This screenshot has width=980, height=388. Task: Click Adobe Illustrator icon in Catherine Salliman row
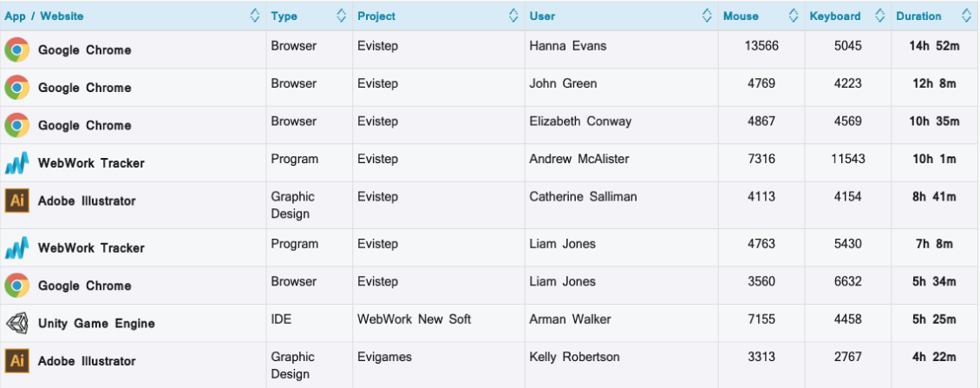click(x=16, y=201)
